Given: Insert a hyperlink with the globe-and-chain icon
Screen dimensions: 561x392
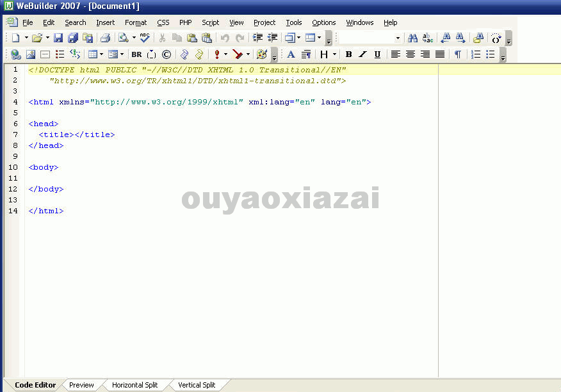Looking at the screenshot, I should point(16,54).
